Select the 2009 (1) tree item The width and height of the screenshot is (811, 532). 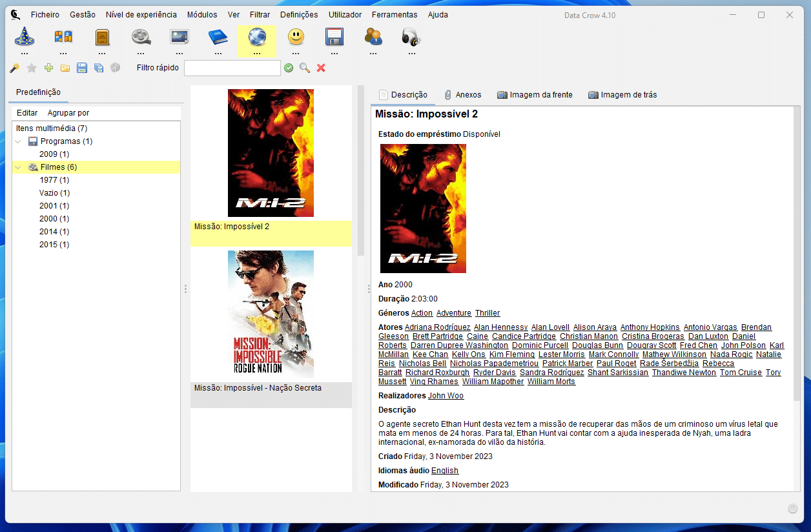(x=54, y=154)
